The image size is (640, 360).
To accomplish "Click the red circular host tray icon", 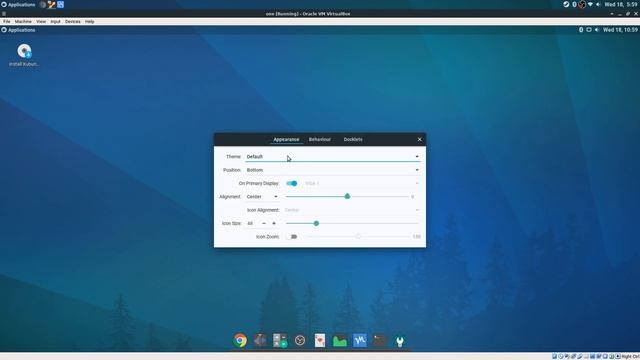I will [582, 4].
